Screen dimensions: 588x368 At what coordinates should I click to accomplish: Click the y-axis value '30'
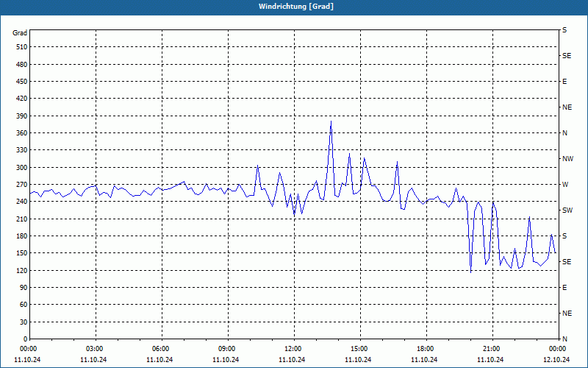pyautogui.click(x=24, y=322)
